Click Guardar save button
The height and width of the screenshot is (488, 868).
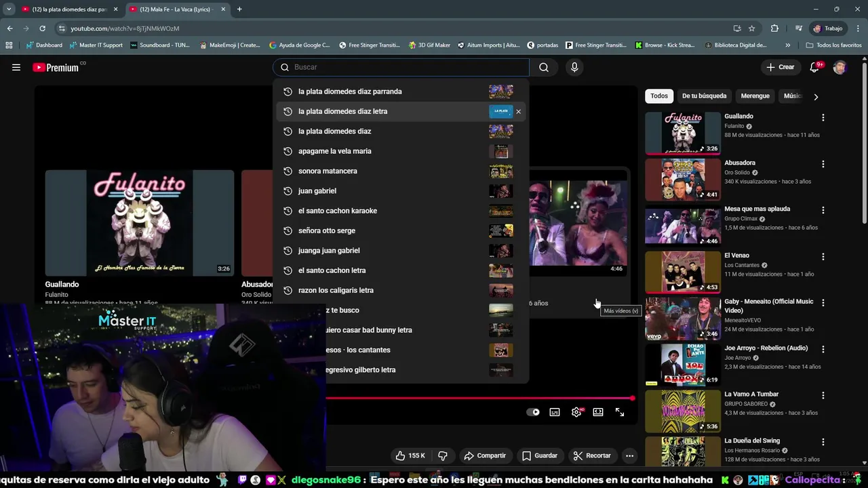(540, 455)
